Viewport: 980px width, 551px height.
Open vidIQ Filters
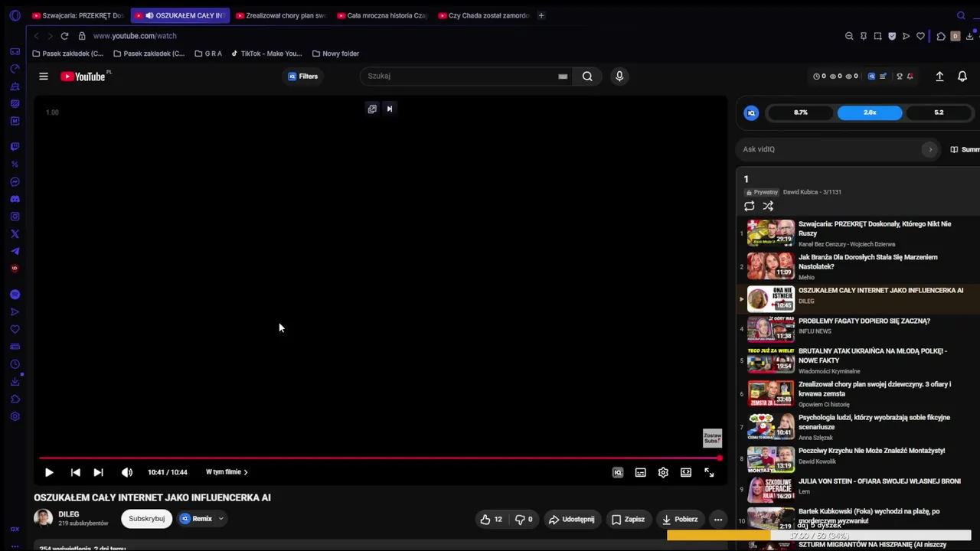coord(302,77)
